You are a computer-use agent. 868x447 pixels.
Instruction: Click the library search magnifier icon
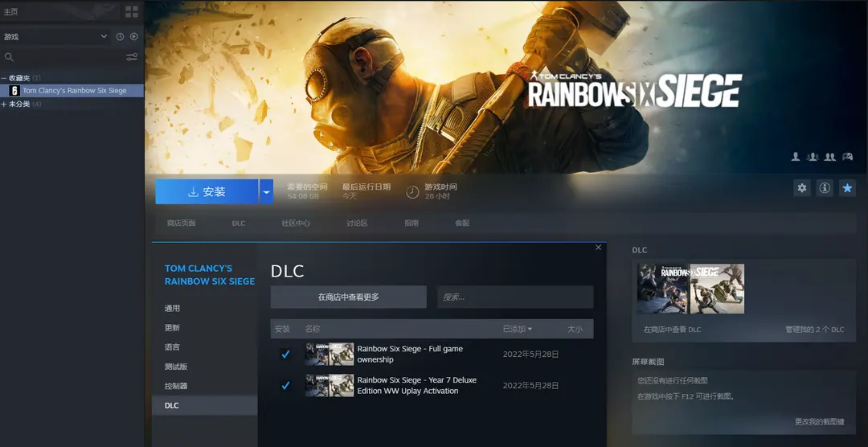(9, 57)
